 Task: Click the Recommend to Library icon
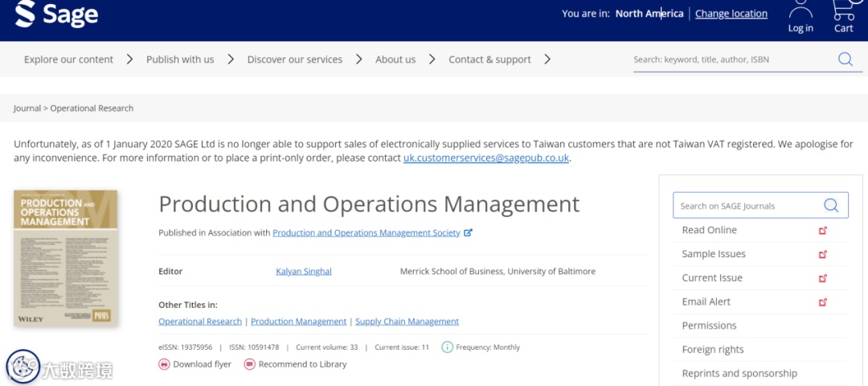click(x=250, y=364)
